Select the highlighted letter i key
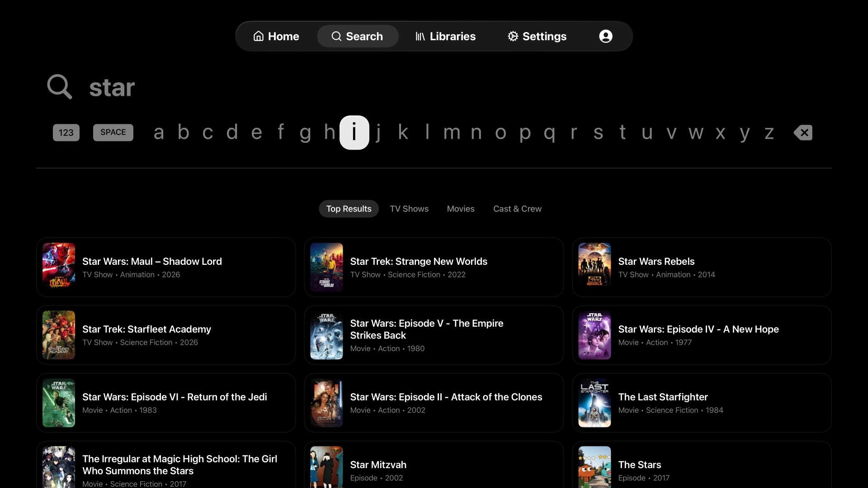This screenshot has height=488, width=868. pos(354,132)
